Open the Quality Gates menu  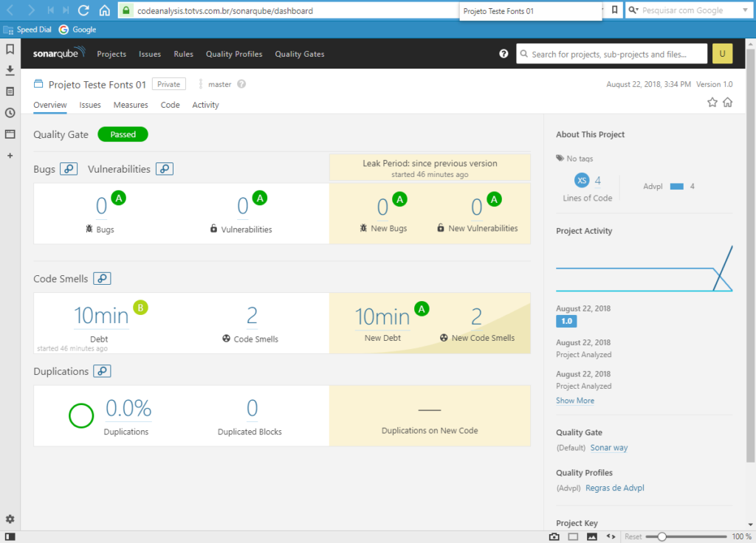[300, 54]
